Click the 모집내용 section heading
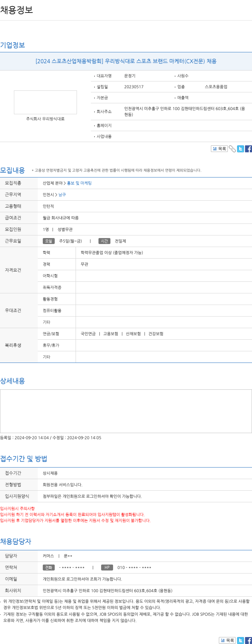Screen dimensions: 252x644 [x=13, y=170]
